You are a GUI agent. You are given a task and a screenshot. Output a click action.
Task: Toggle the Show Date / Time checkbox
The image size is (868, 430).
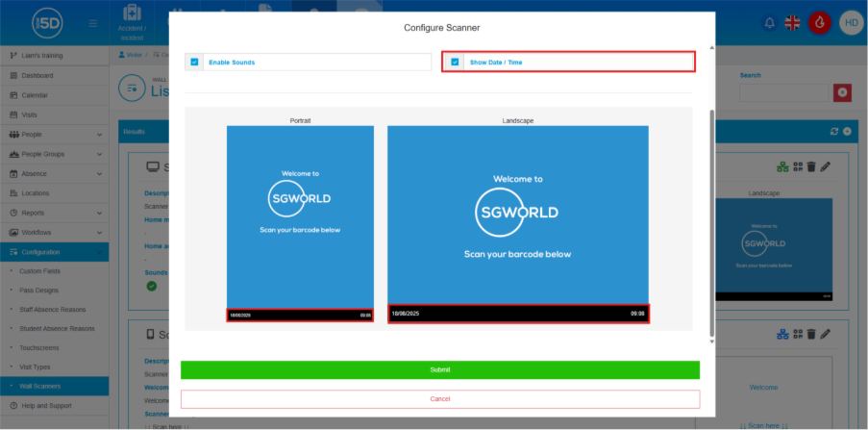coord(455,62)
